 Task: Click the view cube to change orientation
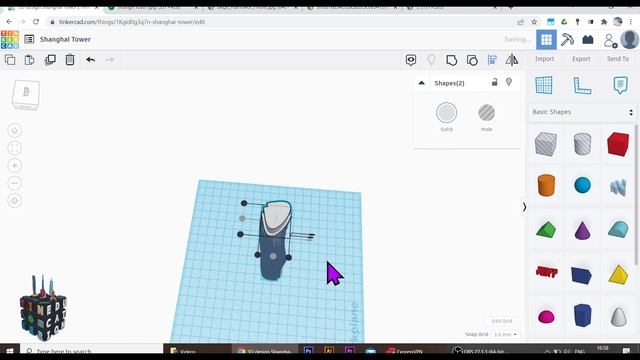tap(26, 95)
